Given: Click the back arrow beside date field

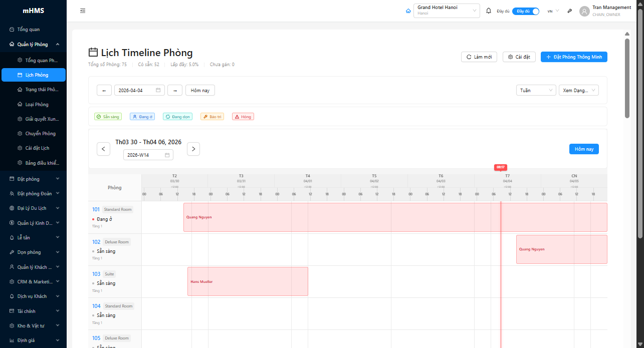Looking at the screenshot, I should point(104,90).
